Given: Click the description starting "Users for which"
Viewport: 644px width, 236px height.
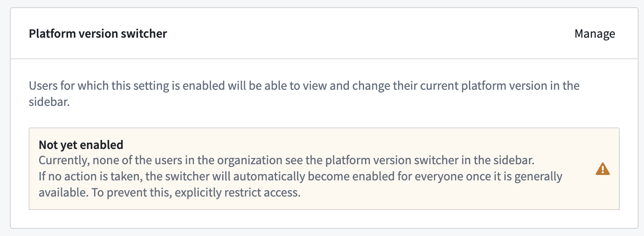Looking at the screenshot, I should (x=304, y=85).
